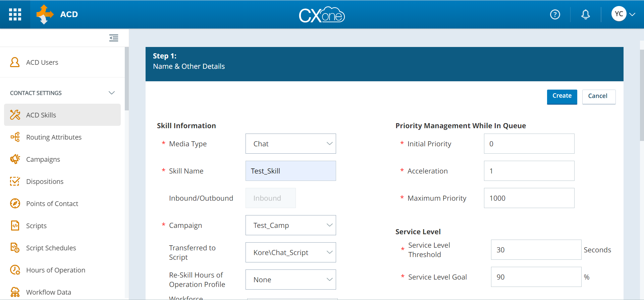Click the Cancel button
This screenshot has height=300, width=644.
pyautogui.click(x=598, y=97)
